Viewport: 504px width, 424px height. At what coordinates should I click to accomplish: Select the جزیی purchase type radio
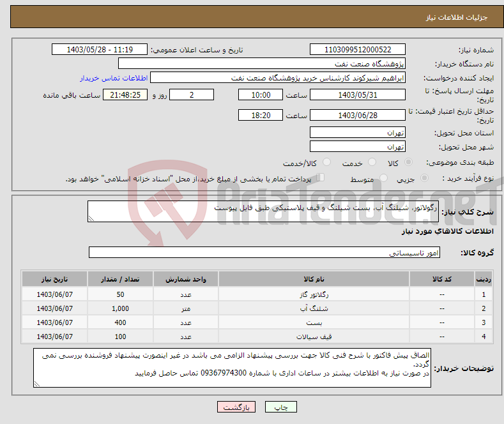click(x=424, y=178)
